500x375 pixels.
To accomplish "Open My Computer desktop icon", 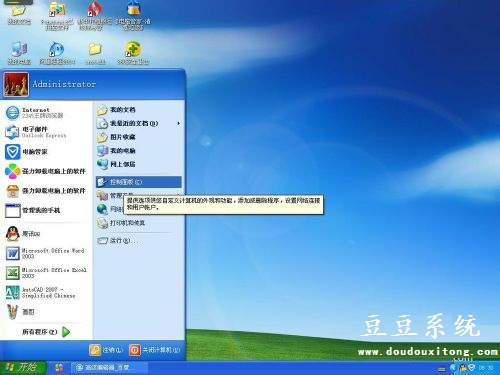I will (19, 53).
